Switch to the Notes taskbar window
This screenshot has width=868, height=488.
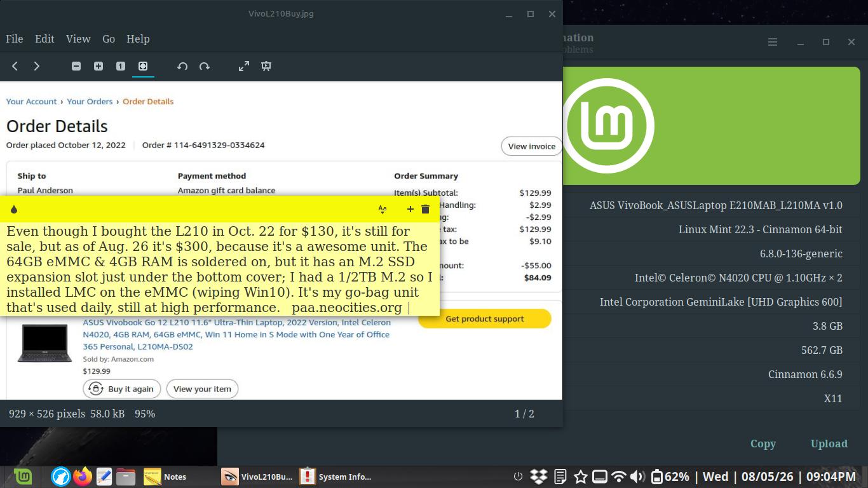165,477
